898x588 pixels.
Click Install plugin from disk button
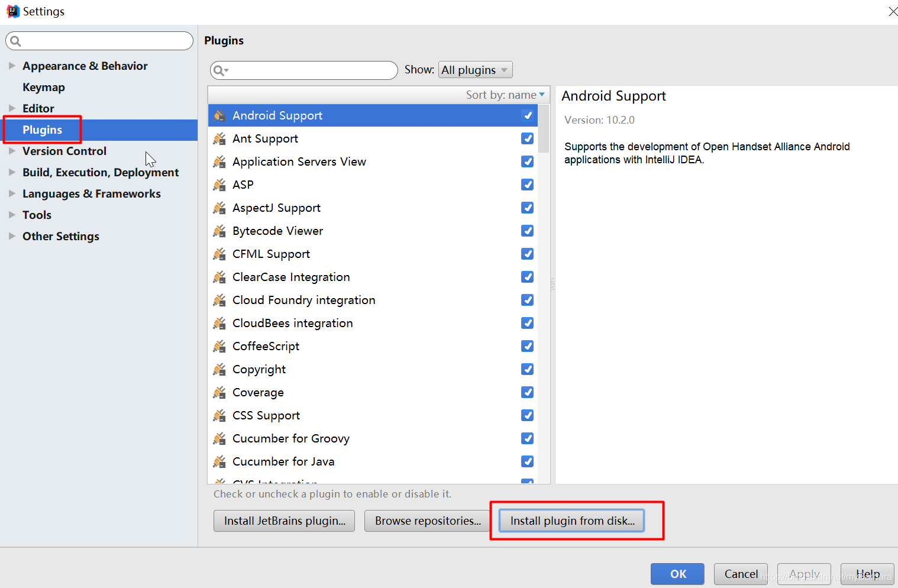pos(571,521)
